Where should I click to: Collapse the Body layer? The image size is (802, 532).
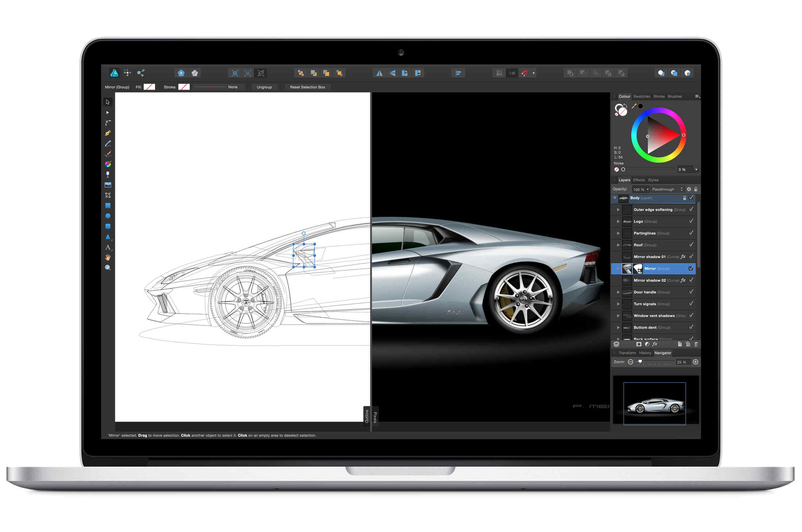pos(615,198)
